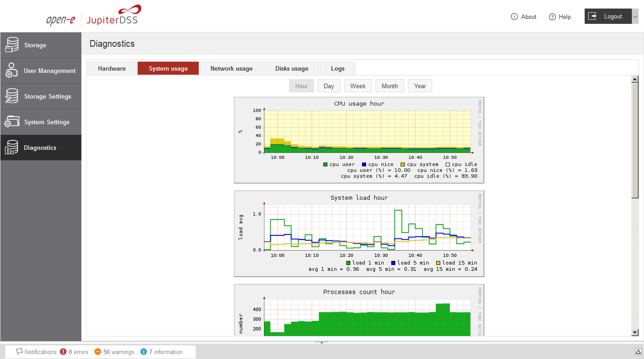Click the Help question mark icon
Viewport: 644px width, 359px height.
[552, 17]
